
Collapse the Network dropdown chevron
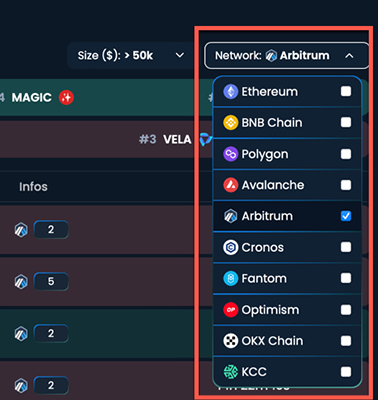click(x=349, y=56)
